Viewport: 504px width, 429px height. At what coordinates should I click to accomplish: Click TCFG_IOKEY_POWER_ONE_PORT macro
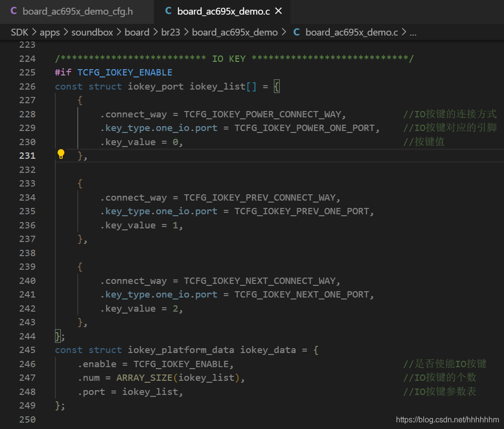pos(305,128)
